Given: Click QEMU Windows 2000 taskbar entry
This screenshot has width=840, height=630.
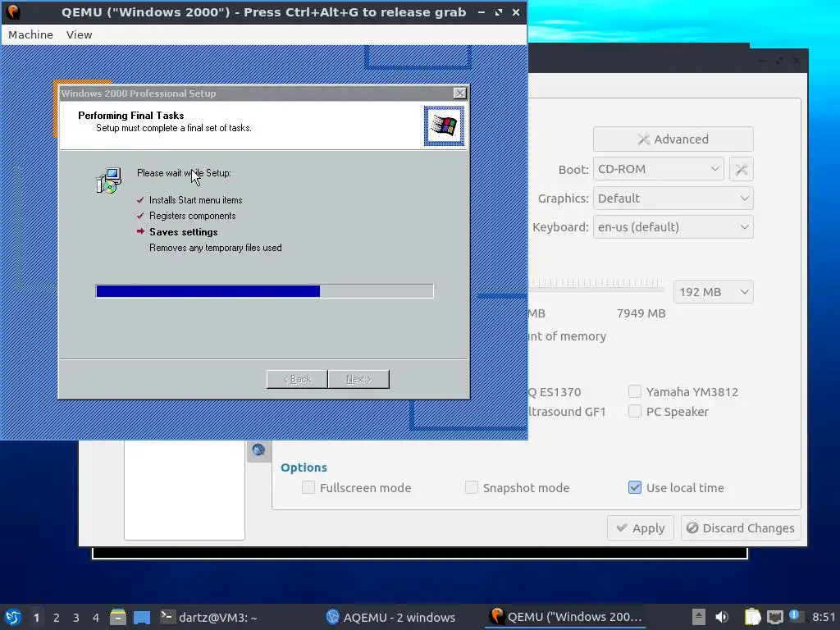Looking at the screenshot, I should 566,617.
